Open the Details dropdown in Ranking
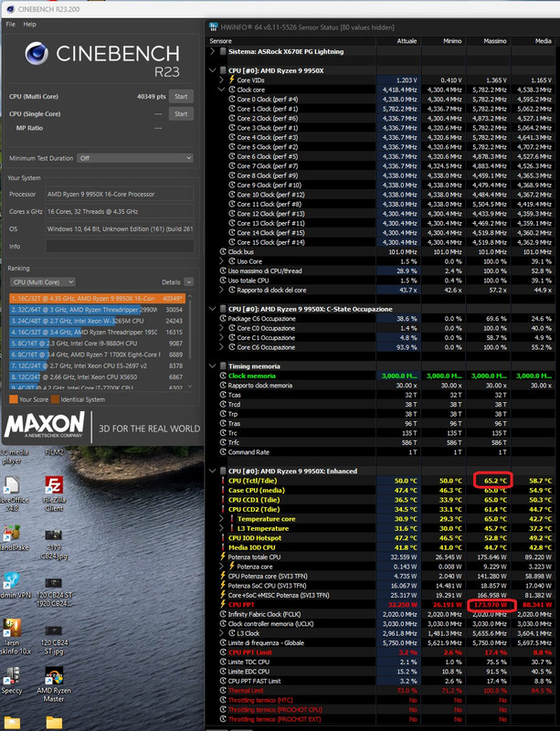The height and width of the screenshot is (731, 560). (x=189, y=282)
